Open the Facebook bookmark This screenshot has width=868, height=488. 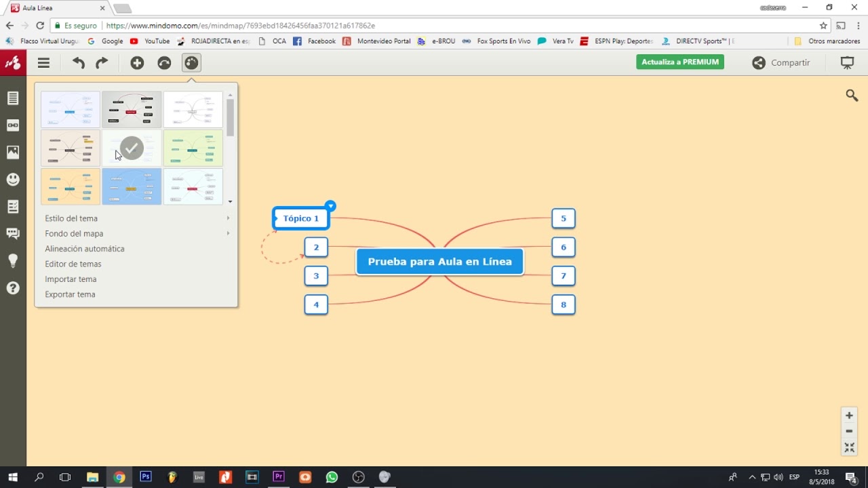tap(314, 41)
